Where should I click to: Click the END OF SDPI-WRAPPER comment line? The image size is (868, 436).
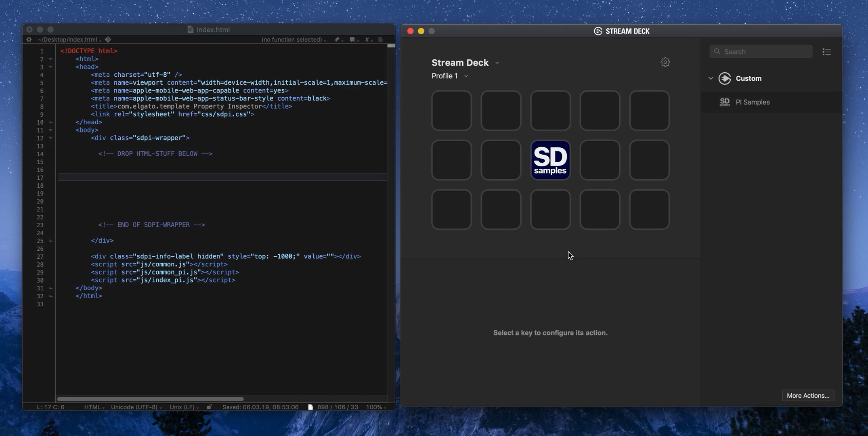tap(151, 225)
